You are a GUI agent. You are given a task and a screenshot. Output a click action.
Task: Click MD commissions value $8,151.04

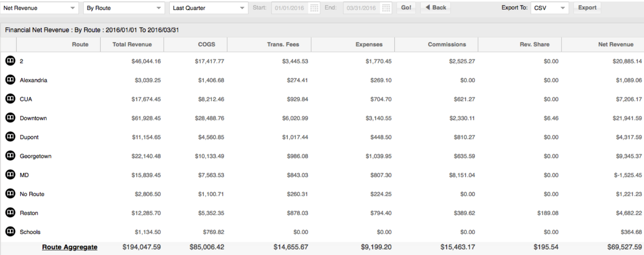462,175
